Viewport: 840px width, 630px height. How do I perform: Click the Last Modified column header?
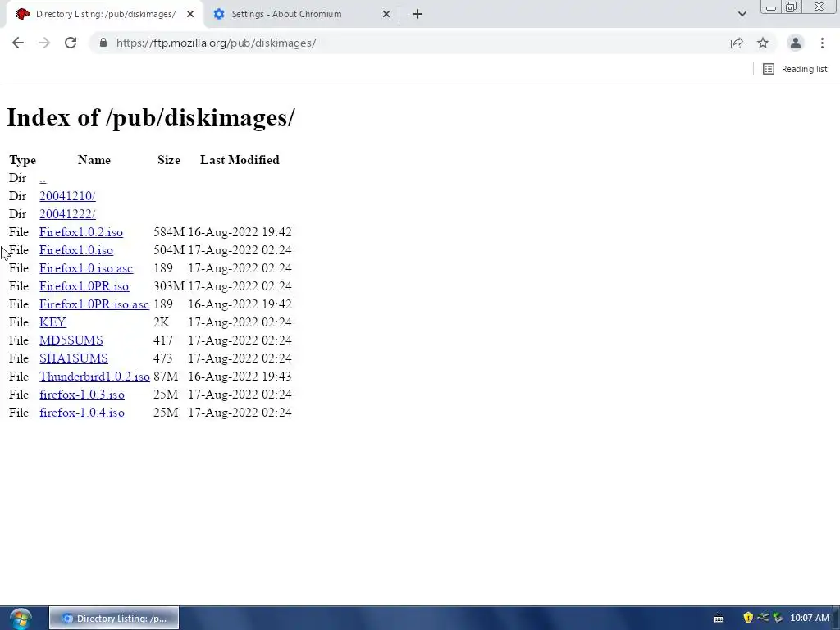click(240, 160)
